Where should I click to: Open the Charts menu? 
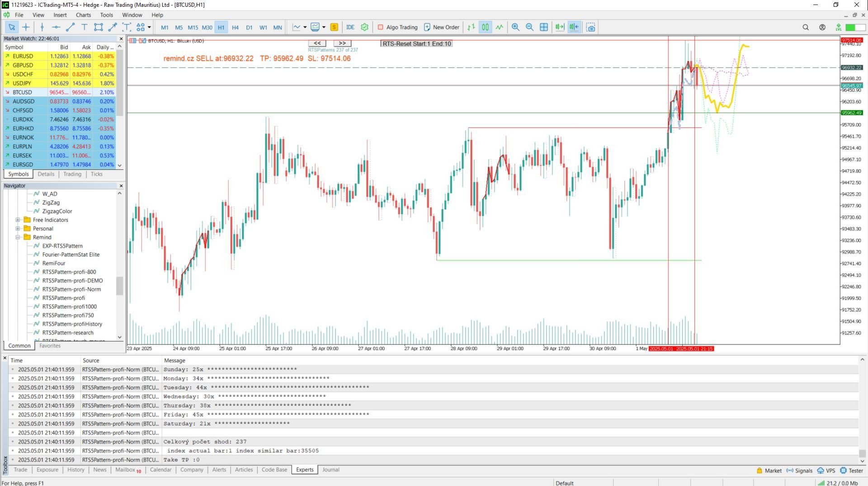coord(83,15)
